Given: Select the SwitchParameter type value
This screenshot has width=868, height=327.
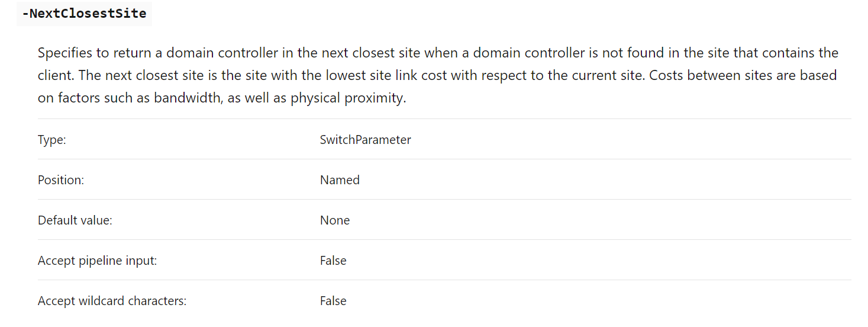Looking at the screenshot, I should point(365,140).
